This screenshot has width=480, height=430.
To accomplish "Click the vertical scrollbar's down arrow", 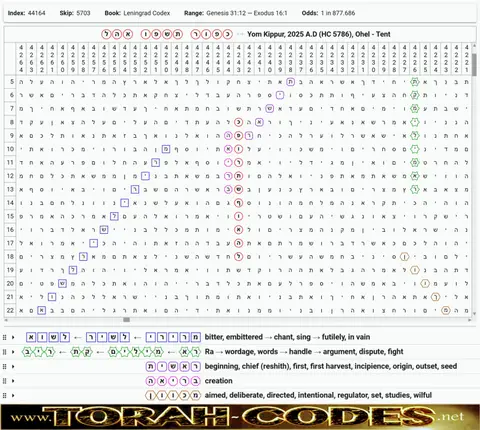I will click(474, 314).
